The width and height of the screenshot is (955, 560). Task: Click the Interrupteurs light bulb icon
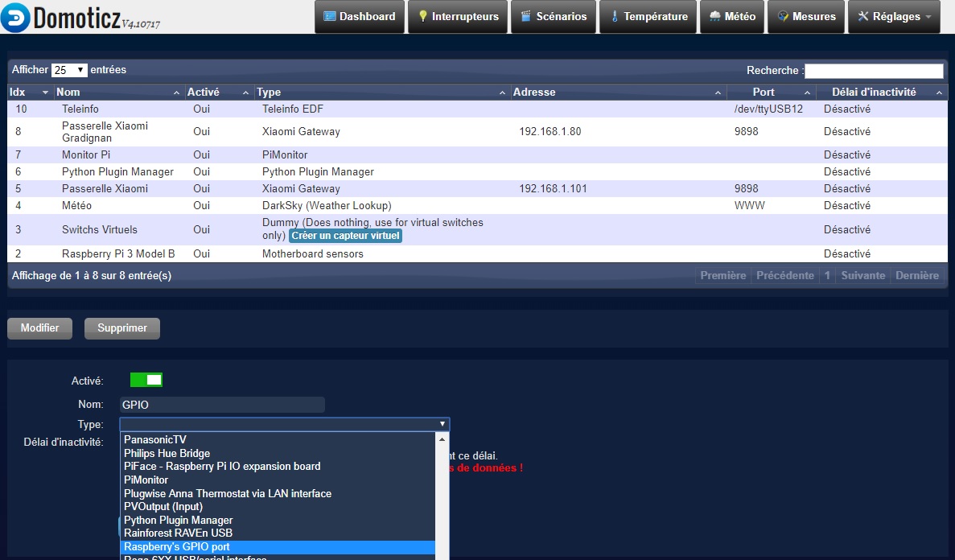click(422, 17)
